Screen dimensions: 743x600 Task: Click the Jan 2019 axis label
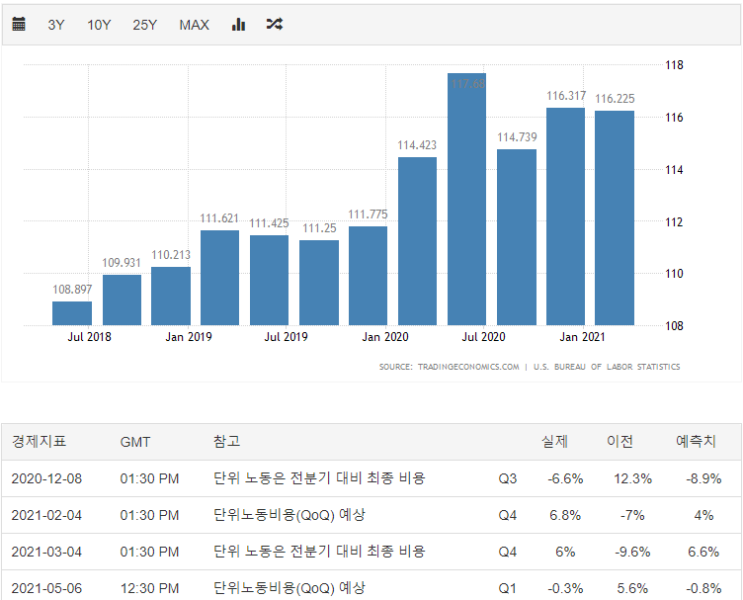click(189, 337)
